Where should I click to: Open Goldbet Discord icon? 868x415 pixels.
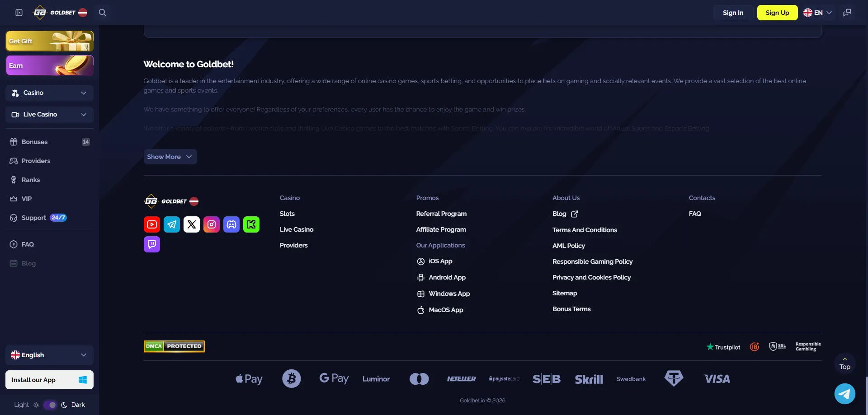231,224
